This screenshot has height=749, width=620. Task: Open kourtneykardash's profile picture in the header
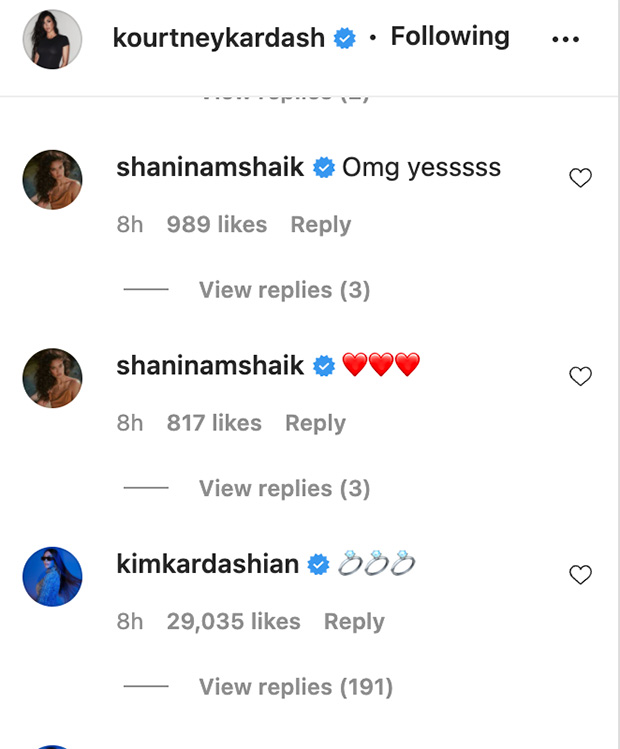click(52, 39)
